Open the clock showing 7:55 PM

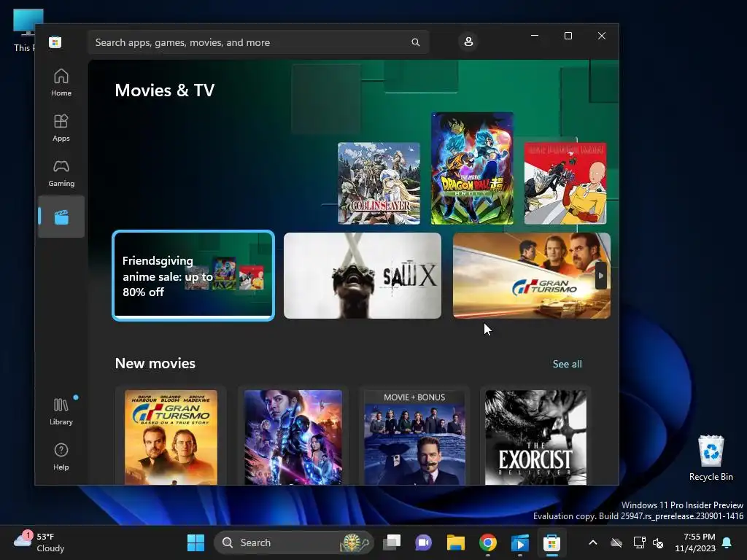(x=695, y=542)
